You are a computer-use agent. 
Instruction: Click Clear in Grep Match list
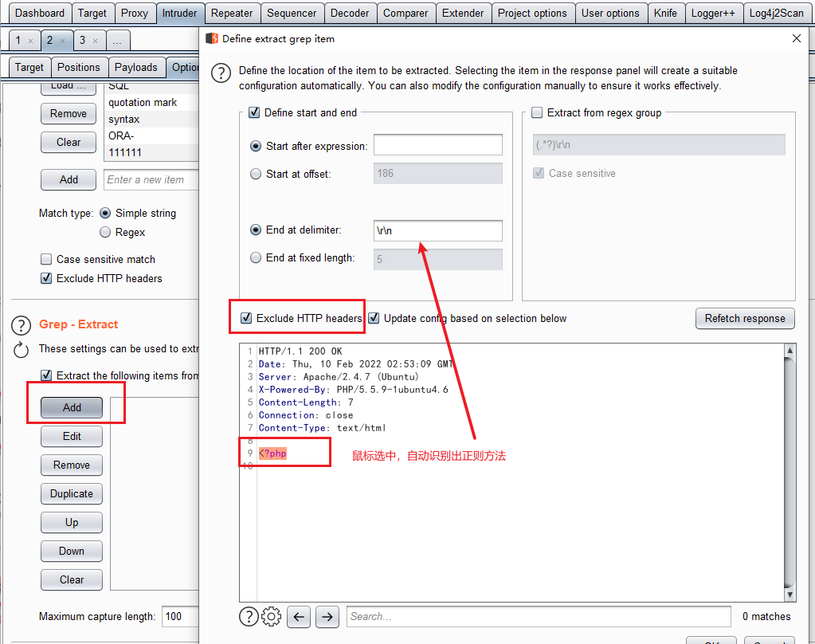click(69, 142)
